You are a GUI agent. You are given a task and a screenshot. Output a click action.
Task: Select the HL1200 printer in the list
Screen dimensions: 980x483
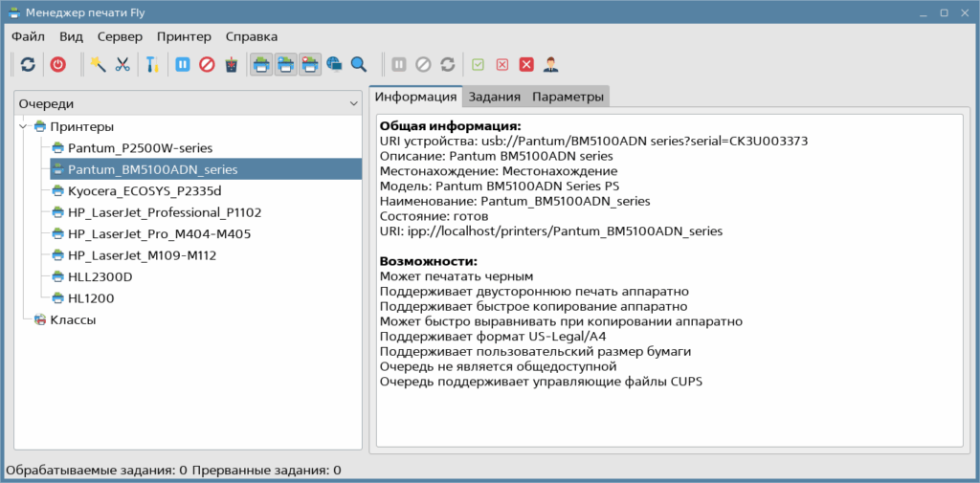pos(91,297)
